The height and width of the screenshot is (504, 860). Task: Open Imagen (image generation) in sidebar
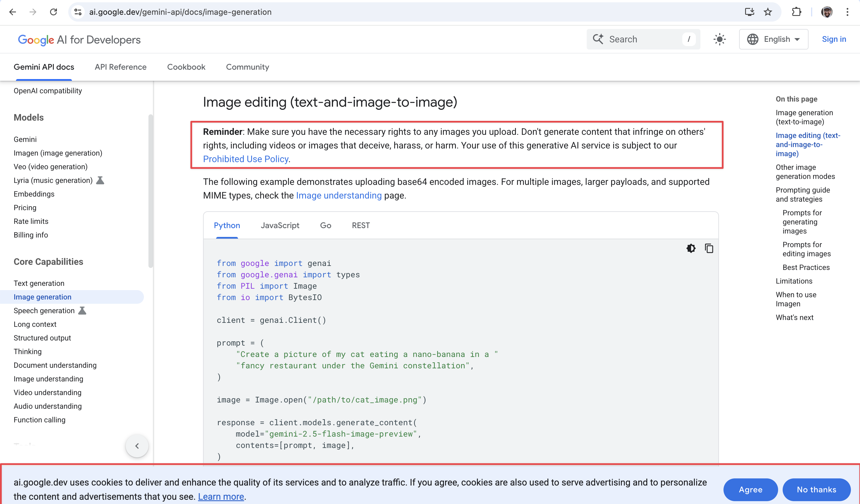pos(58,153)
